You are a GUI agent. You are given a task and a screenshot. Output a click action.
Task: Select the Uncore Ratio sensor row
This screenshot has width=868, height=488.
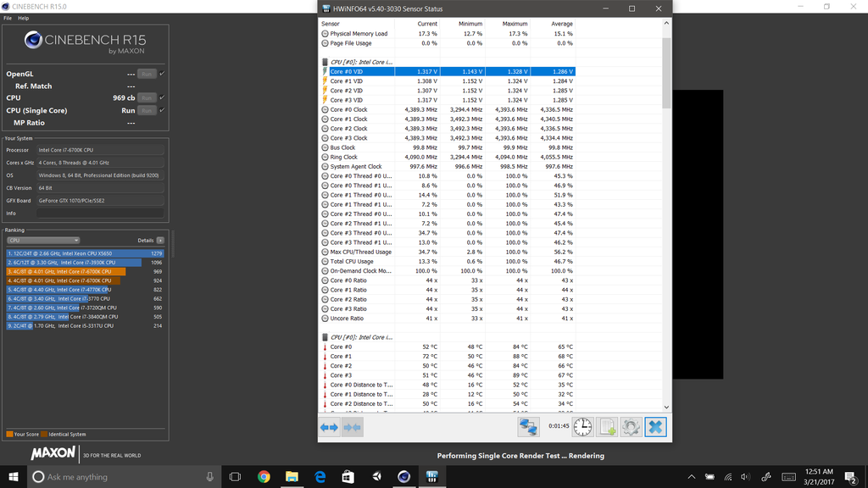click(x=448, y=319)
